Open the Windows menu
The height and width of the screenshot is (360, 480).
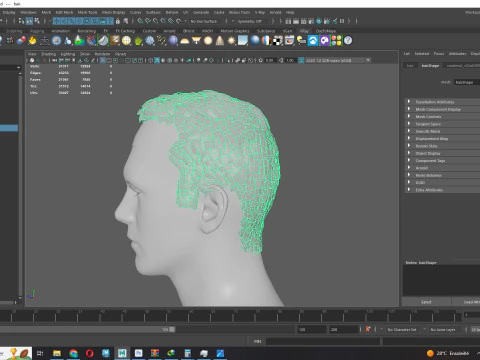pyautogui.click(x=28, y=12)
